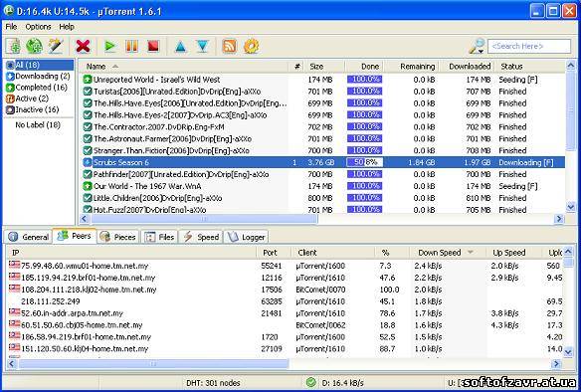The height and width of the screenshot is (392, 581).
Task: Click torrent list vertical scrollbar down arrow
Action: (x=571, y=206)
